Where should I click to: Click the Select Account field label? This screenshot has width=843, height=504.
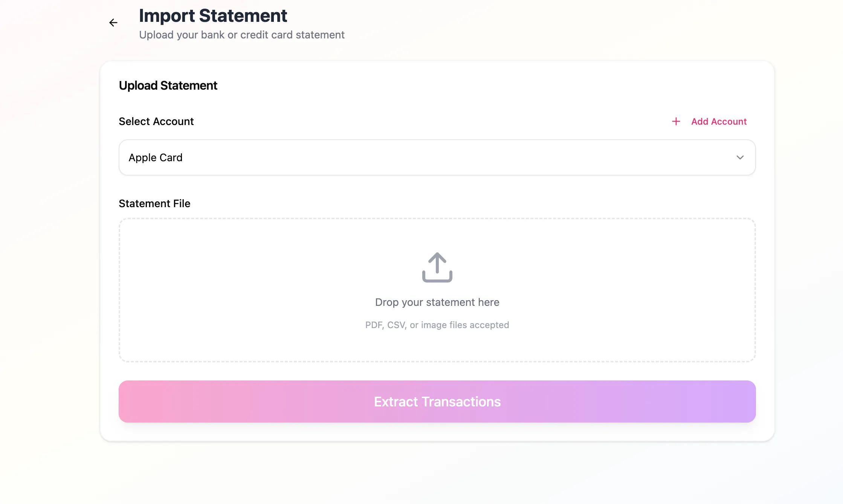(156, 121)
